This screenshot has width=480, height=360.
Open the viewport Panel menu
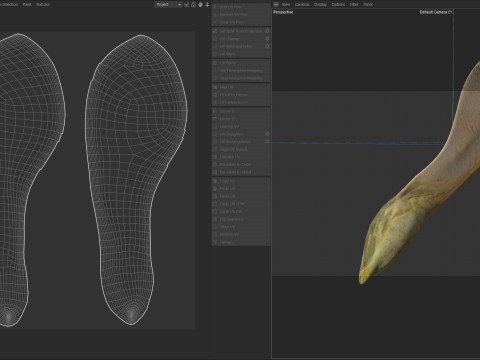click(x=368, y=5)
